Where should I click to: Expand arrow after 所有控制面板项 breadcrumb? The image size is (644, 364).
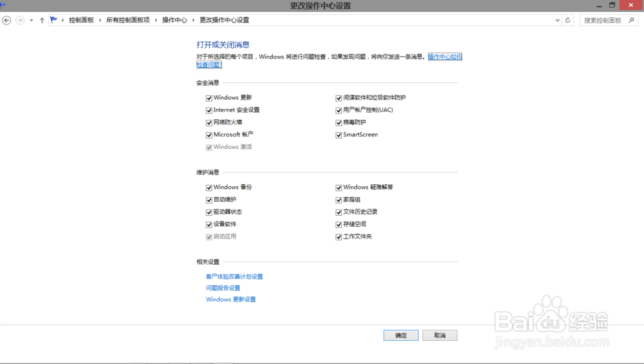(x=156, y=20)
